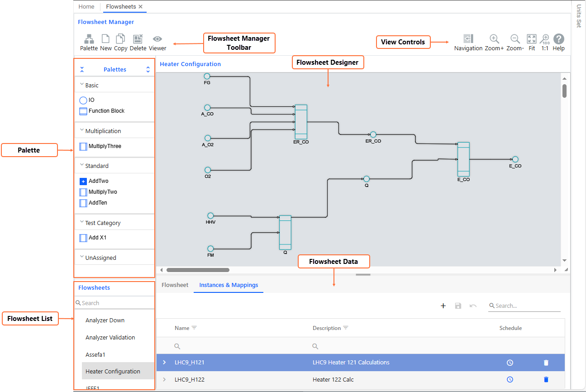586x392 pixels.
Task: Collapse all palettes double-chevron icon
Action: 82,69
